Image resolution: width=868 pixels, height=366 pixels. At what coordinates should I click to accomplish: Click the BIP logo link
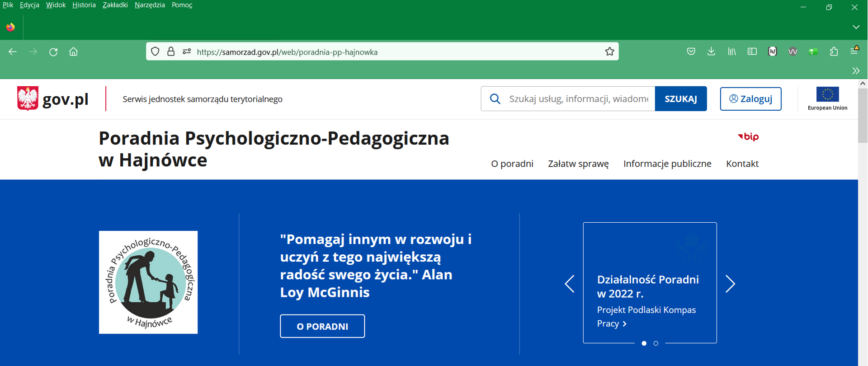[x=748, y=136]
